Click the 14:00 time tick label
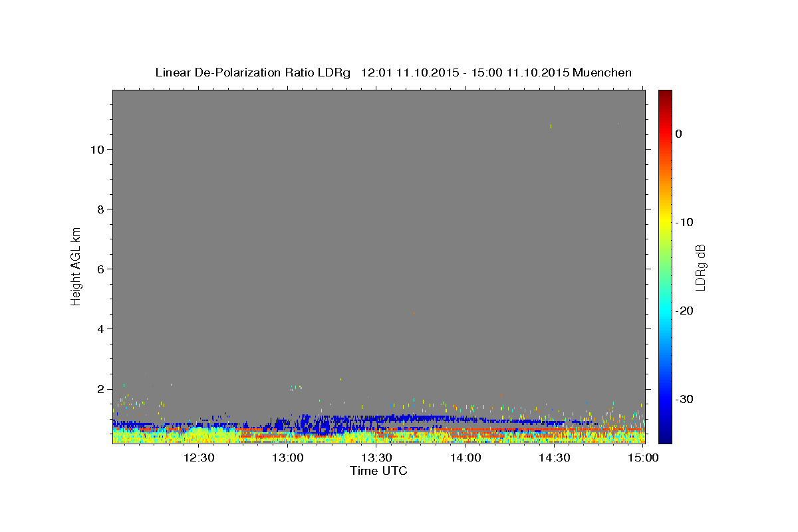Viewport: 798px width, 532px height. pyautogui.click(x=465, y=458)
